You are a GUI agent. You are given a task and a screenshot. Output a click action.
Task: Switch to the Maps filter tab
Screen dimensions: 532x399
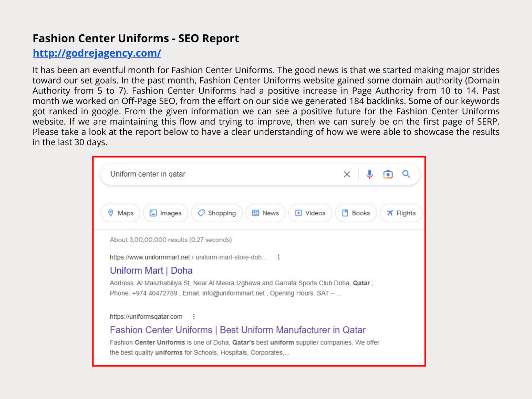click(x=120, y=213)
